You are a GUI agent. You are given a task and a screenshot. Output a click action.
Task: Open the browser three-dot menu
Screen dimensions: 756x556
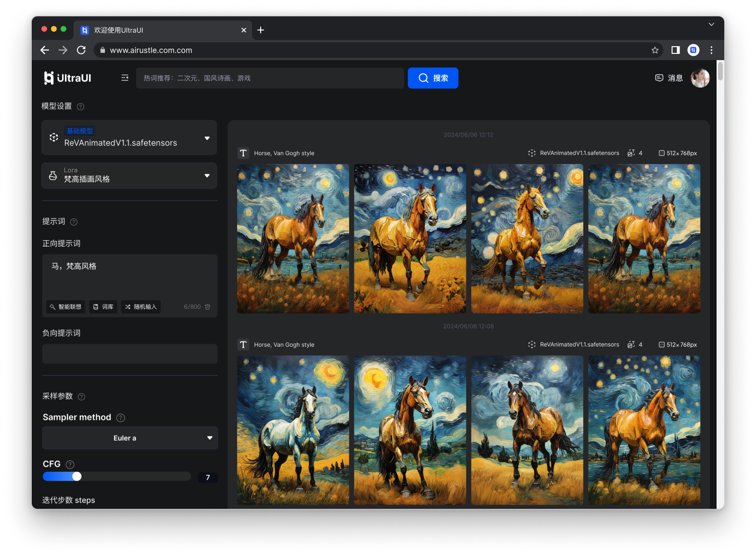click(x=712, y=50)
